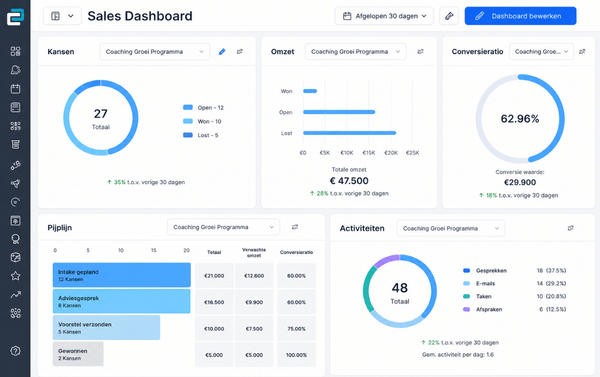Click the swap arrows icon in the Pijplijn card

[x=295, y=227]
